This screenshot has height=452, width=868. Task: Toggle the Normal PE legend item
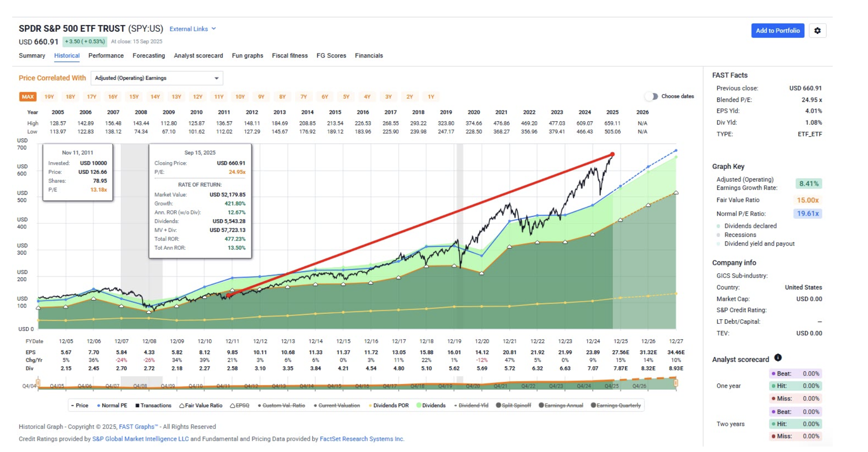point(112,406)
